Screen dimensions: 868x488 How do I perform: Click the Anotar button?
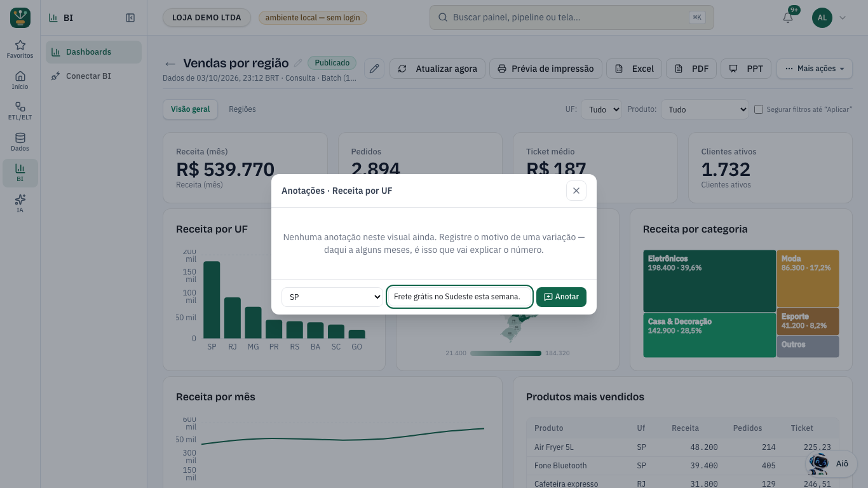point(561,297)
